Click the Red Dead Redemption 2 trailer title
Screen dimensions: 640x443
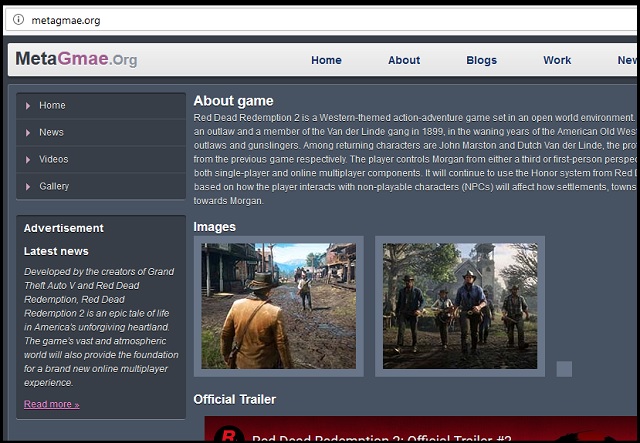pos(382,438)
